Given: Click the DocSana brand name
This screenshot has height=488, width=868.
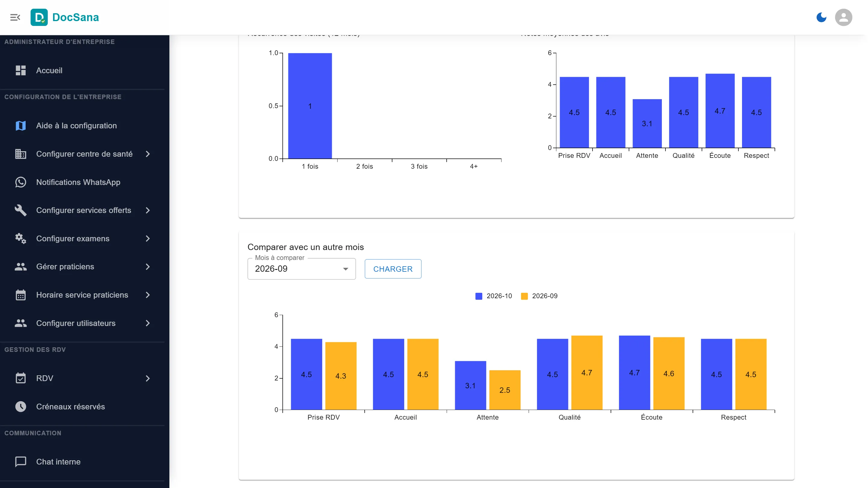Looking at the screenshot, I should [75, 17].
